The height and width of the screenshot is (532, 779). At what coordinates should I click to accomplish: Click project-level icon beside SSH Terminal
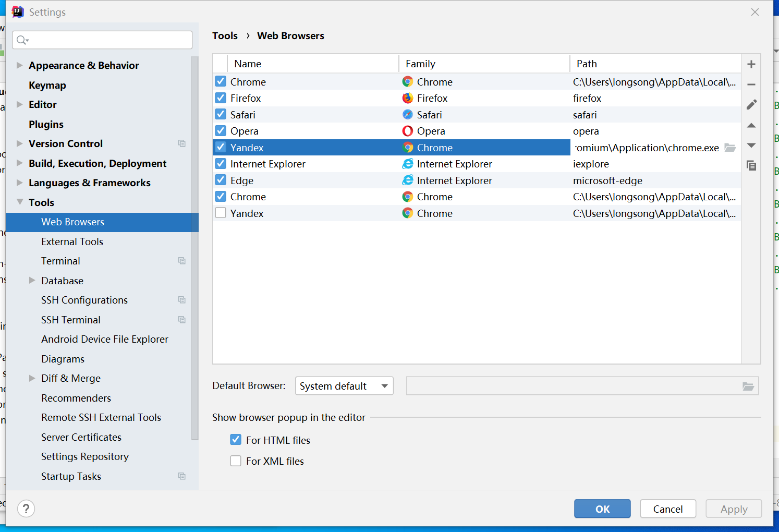[182, 320]
